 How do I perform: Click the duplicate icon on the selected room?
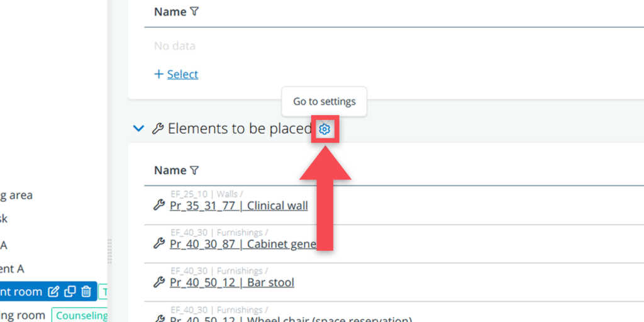point(70,292)
